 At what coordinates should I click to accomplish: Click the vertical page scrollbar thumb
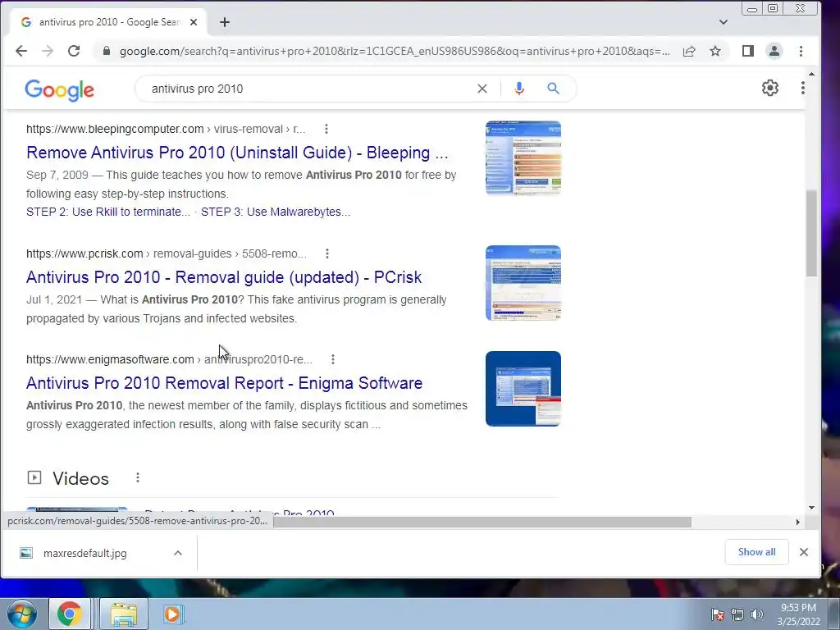point(811,233)
